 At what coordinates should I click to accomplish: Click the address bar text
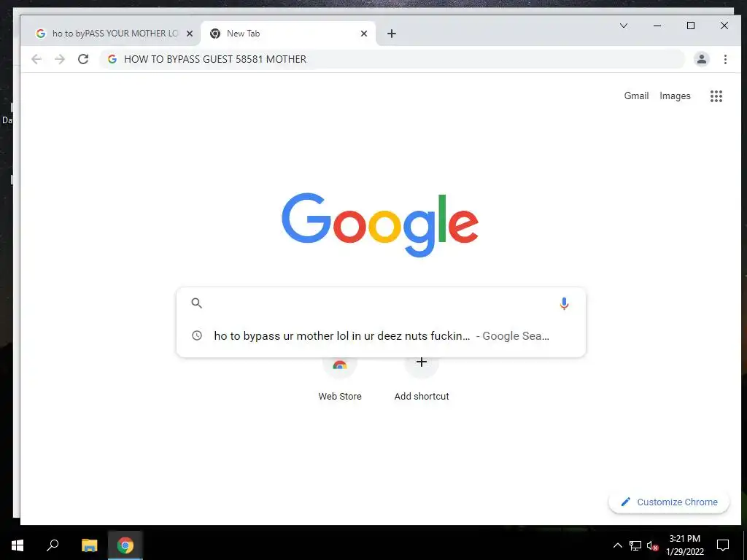tap(215, 59)
